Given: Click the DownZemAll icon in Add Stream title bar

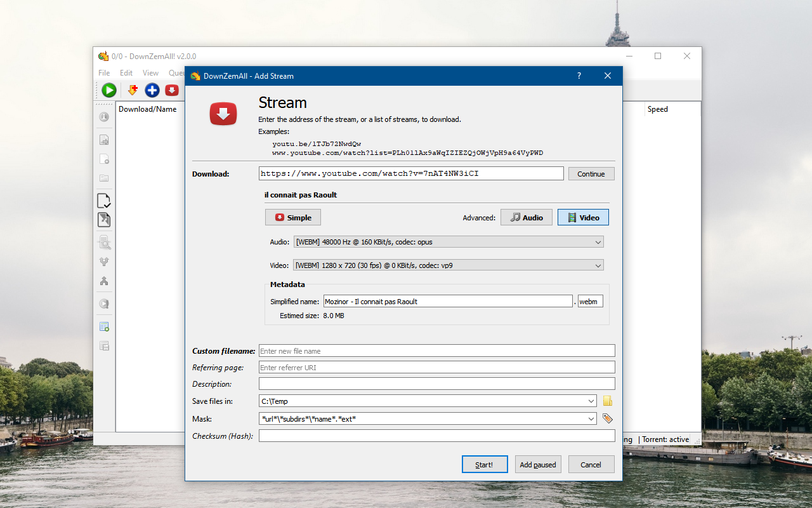Looking at the screenshot, I should [x=195, y=76].
